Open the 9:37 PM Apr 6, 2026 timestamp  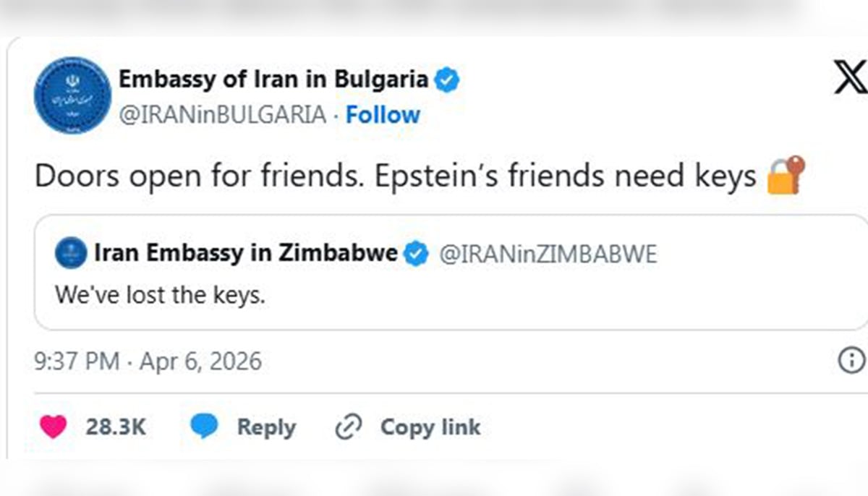tap(148, 361)
